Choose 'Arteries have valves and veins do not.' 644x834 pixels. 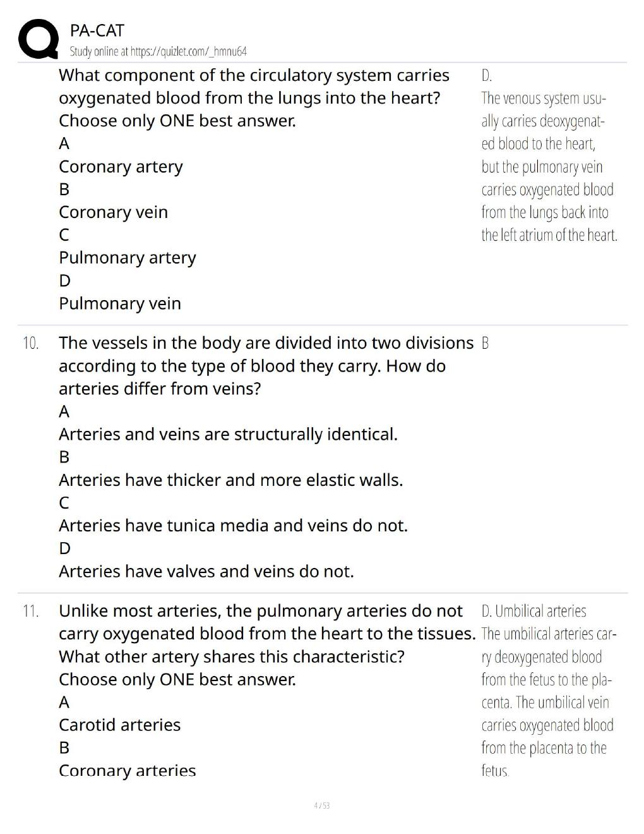point(206,571)
